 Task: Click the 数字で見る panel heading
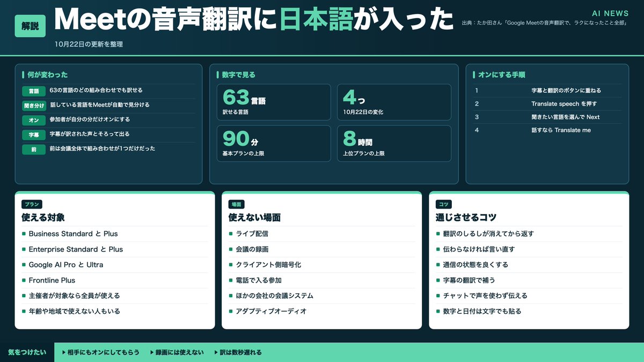238,75
